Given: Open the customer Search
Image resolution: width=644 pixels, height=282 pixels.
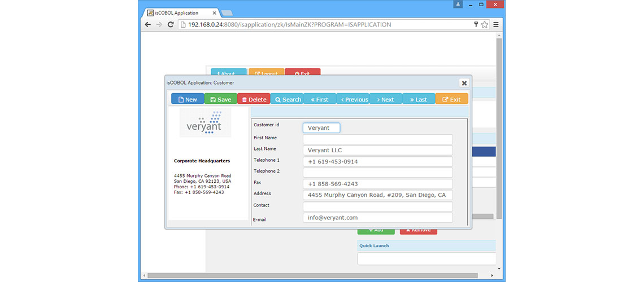Looking at the screenshot, I should [x=287, y=99].
